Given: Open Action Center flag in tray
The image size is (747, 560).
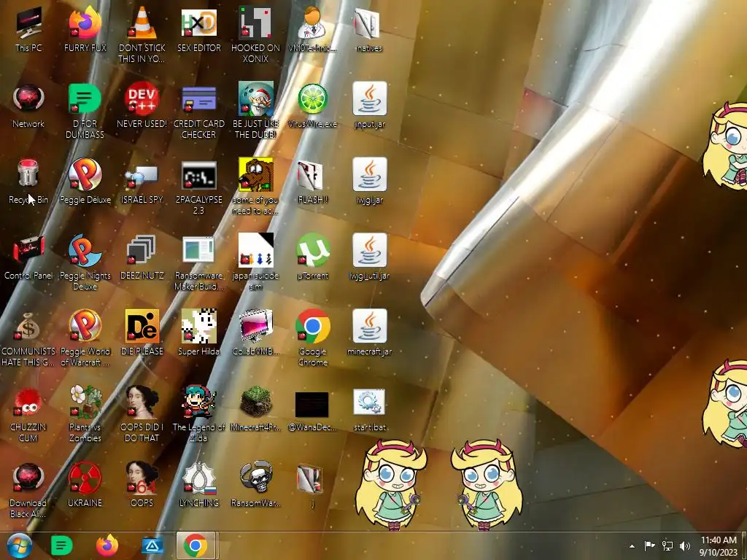Looking at the screenshot, I should [x=649, y=545].
